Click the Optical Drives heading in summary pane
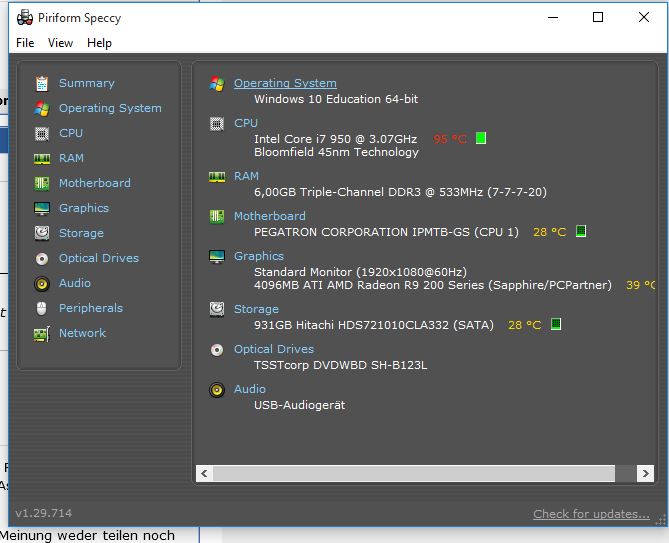 pos(273,349)
